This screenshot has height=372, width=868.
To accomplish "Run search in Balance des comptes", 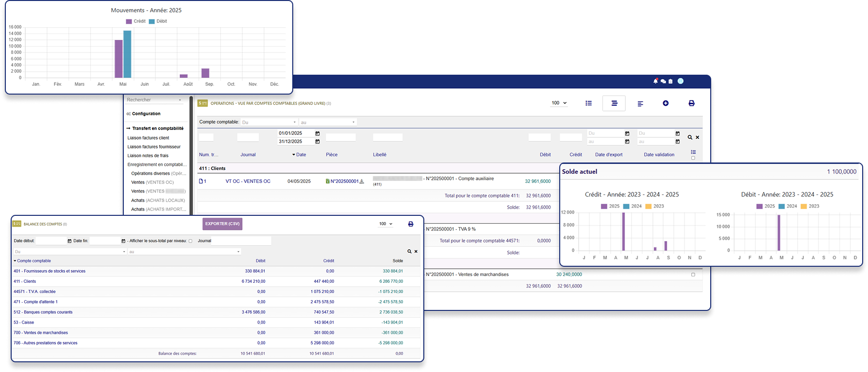I will [x=409, y=251].
